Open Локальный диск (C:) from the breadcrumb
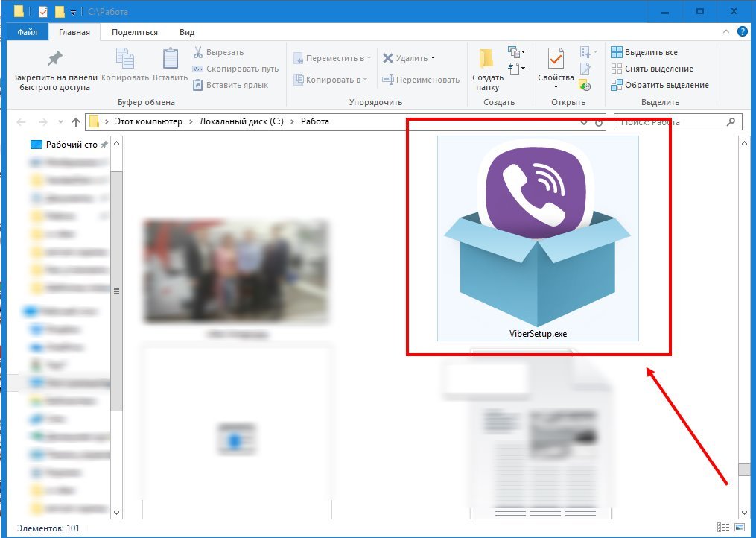This screenshot has height=538, width=756. click(x=239, y=121)
